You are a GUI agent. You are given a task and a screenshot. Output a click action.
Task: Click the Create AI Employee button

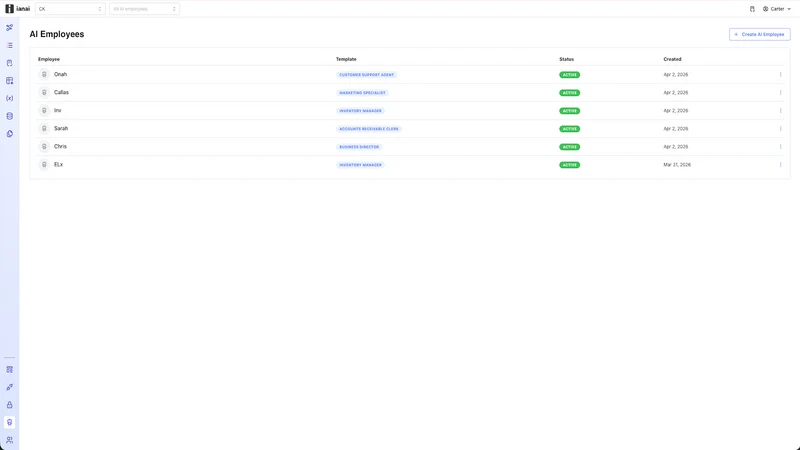760,34
